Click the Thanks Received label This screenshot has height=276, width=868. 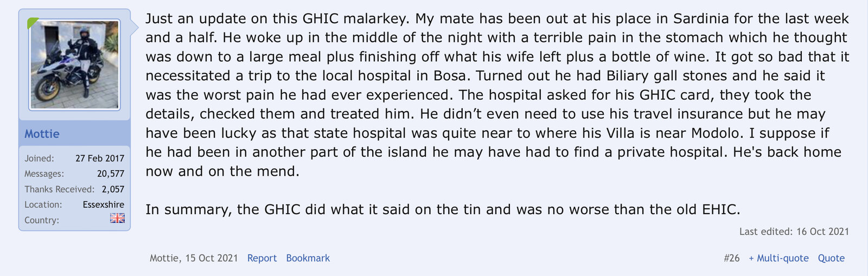pyautogui.click(x=59, y=189)
